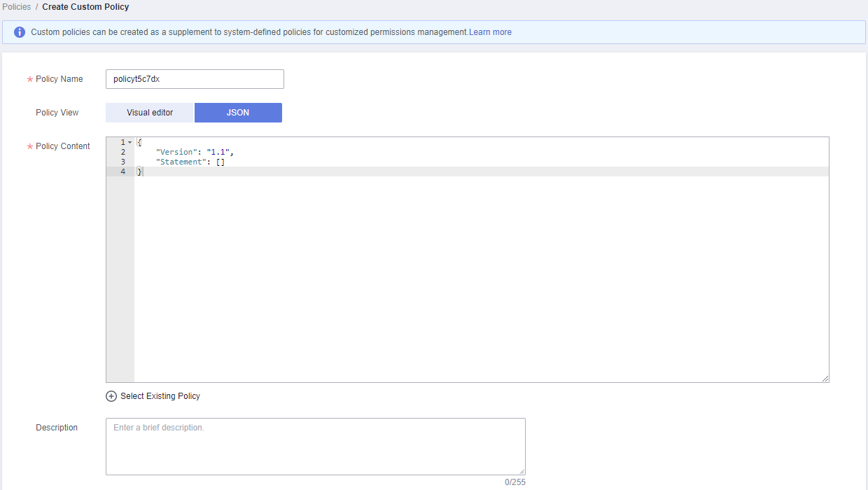Screen dimensions: 868x490
Task: Switch to the Visual editor view
Action: (x=150, y=113)
